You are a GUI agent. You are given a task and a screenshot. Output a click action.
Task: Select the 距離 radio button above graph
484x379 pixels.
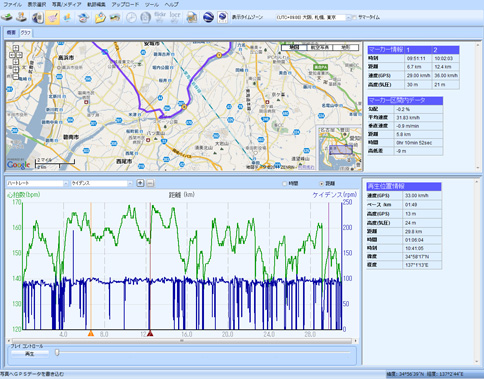click(321, 184)
